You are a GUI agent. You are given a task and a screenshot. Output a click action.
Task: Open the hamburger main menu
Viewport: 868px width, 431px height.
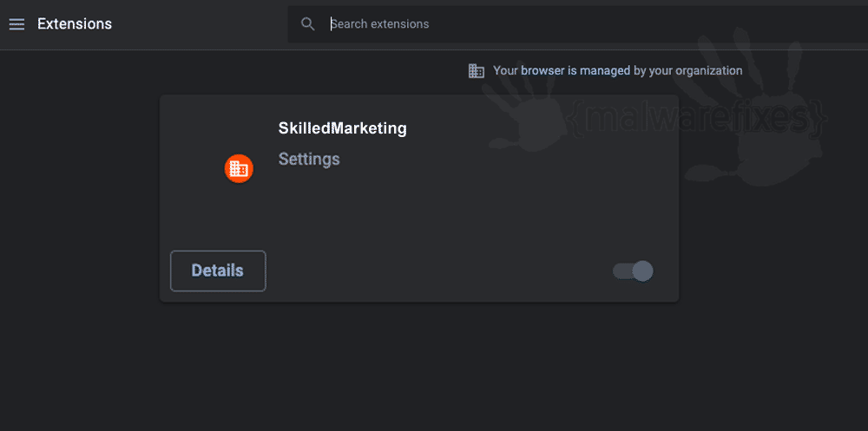[16, 24]
